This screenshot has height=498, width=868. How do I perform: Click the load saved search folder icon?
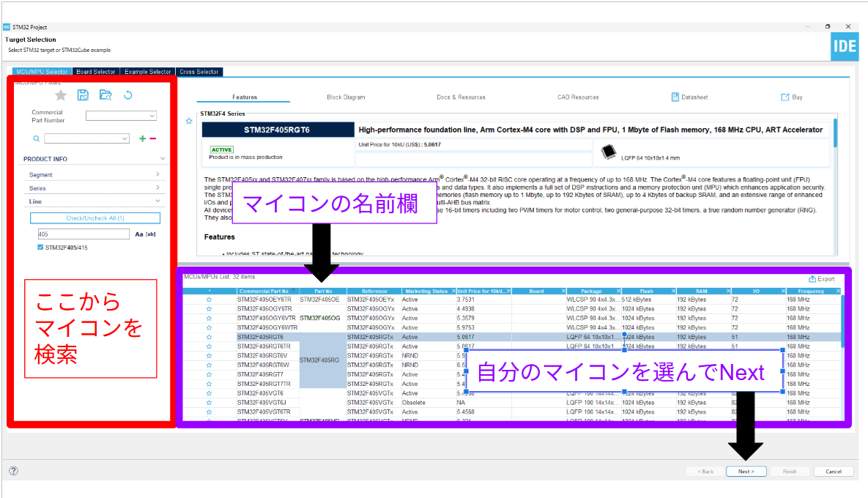click(105, 95)
